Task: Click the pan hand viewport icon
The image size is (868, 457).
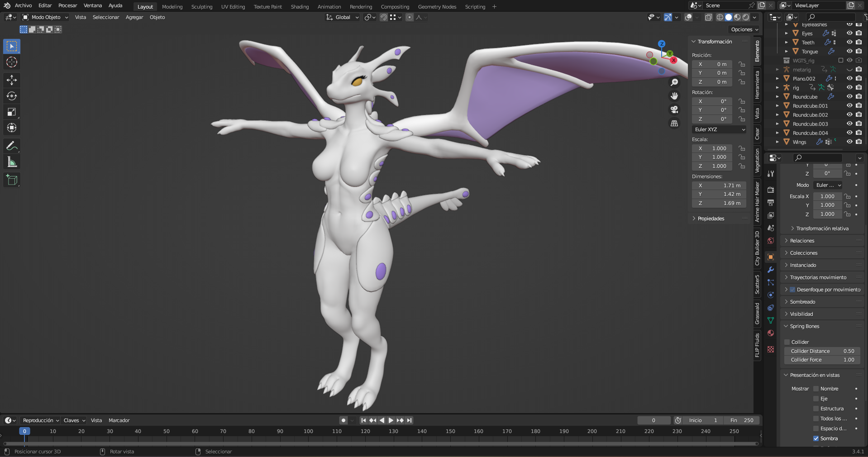Action: coord(674,96)
